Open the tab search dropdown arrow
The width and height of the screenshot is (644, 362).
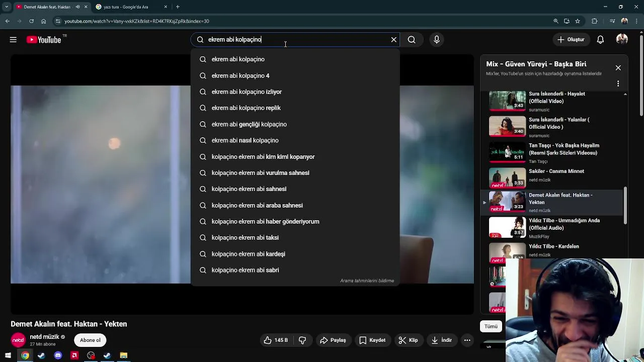(x=7, y=7)
